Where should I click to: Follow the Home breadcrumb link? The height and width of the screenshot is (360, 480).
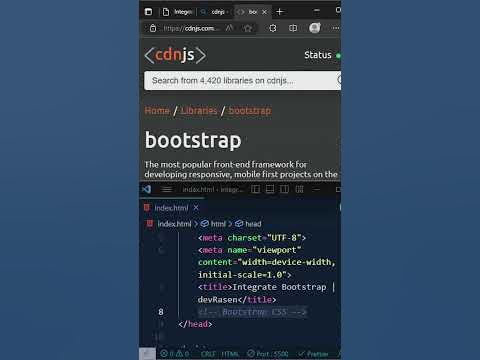157,110
